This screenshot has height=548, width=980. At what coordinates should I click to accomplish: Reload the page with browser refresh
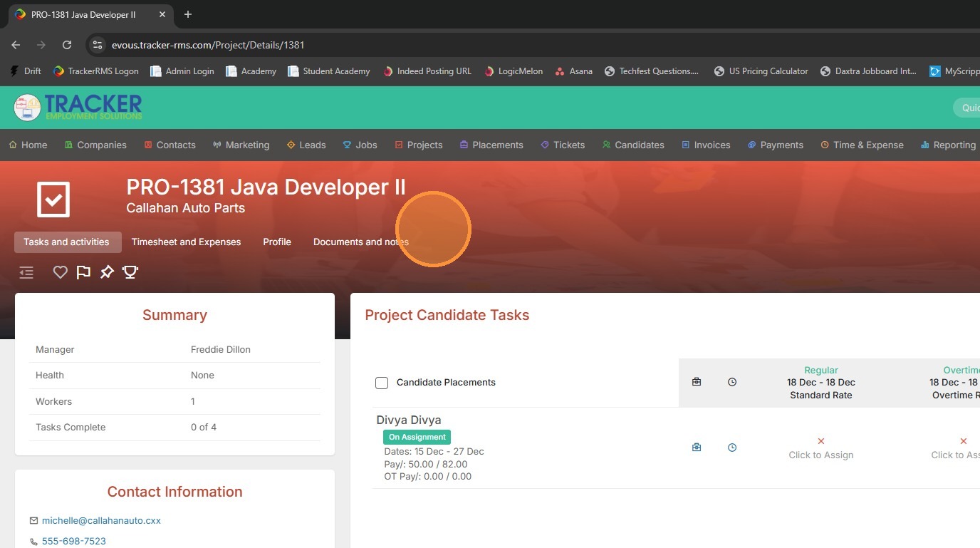[67, 45]
